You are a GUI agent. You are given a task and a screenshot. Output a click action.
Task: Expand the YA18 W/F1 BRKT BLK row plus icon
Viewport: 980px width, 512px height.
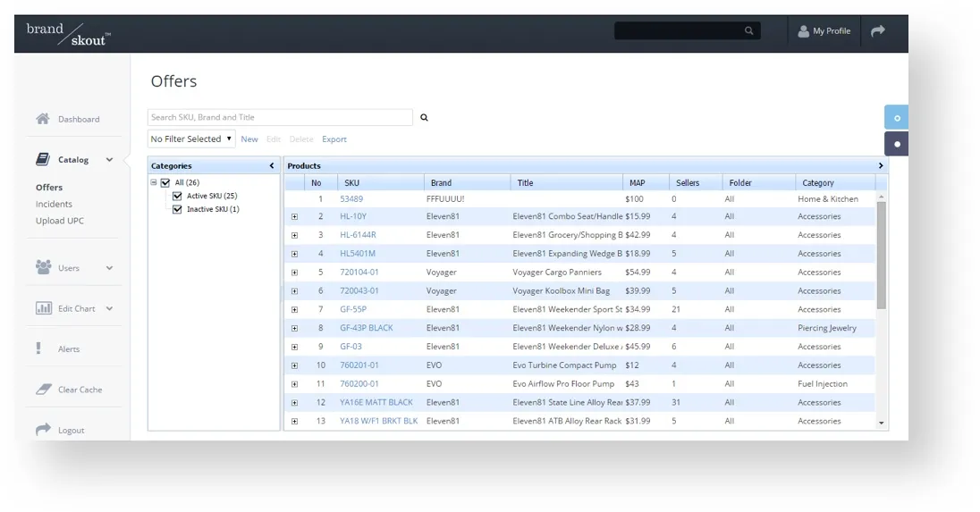(x=294, y=422)
